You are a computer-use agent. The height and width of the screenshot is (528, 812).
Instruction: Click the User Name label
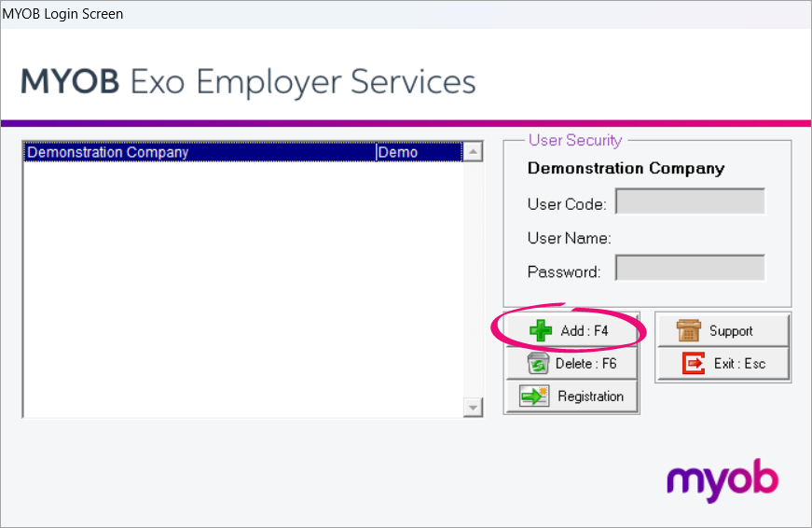coord(569,238)
